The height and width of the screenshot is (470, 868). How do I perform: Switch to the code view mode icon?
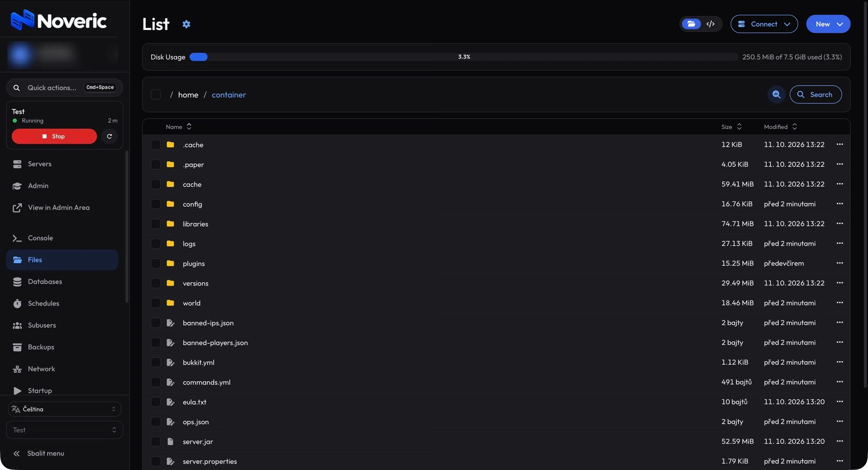pyautogui.click(x=710, y=24)
